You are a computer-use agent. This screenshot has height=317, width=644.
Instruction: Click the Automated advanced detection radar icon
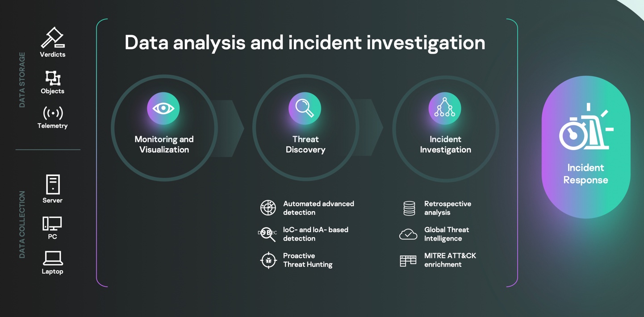268,208
